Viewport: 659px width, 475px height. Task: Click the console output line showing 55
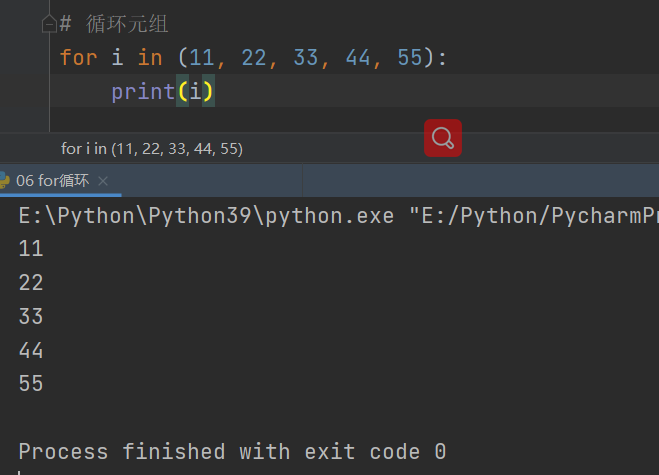(x=31, y=383)
